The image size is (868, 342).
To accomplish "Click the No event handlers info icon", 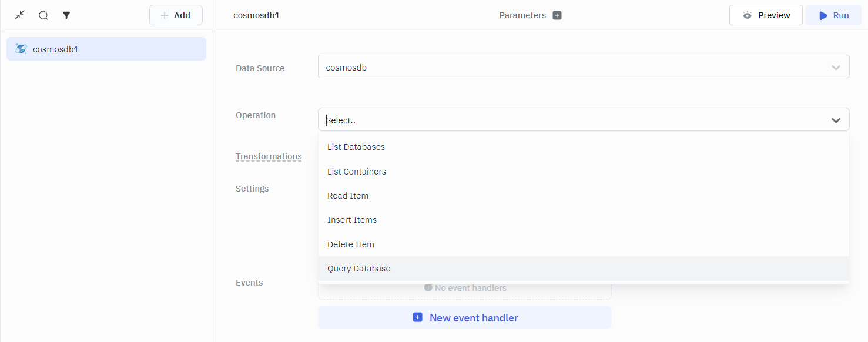I will click(428, 288).
